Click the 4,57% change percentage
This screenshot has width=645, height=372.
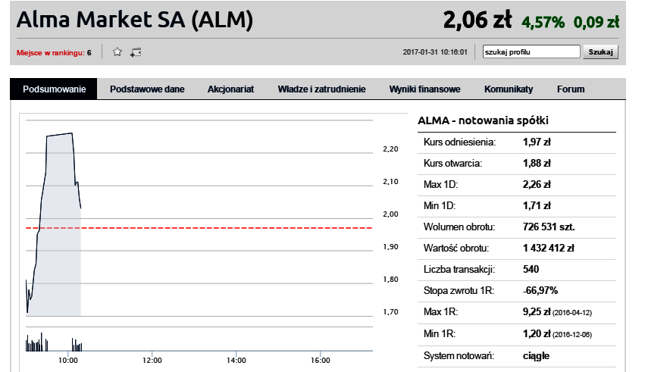tap(543, 22)
